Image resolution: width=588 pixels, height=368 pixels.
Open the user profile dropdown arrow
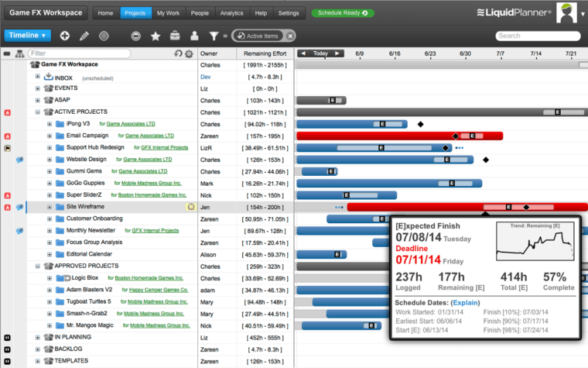582,14
